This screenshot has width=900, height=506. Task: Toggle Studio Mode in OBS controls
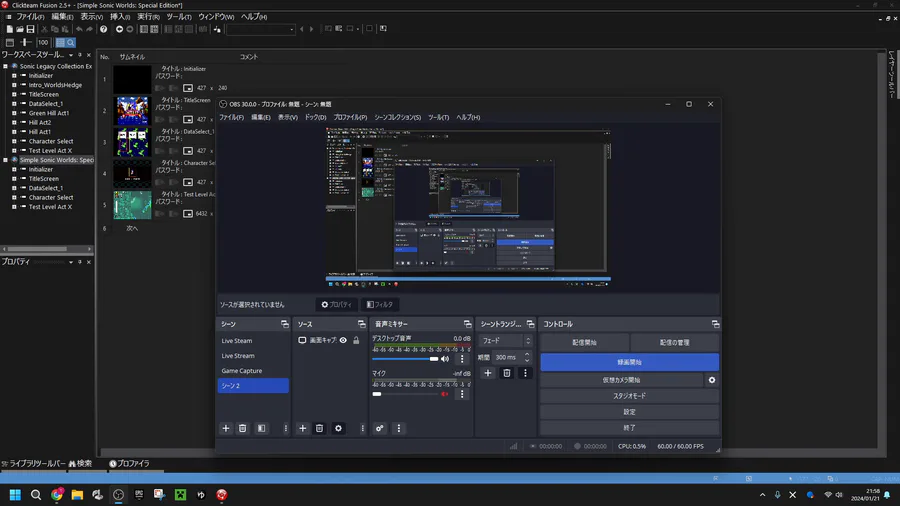(x=629, y=396)
